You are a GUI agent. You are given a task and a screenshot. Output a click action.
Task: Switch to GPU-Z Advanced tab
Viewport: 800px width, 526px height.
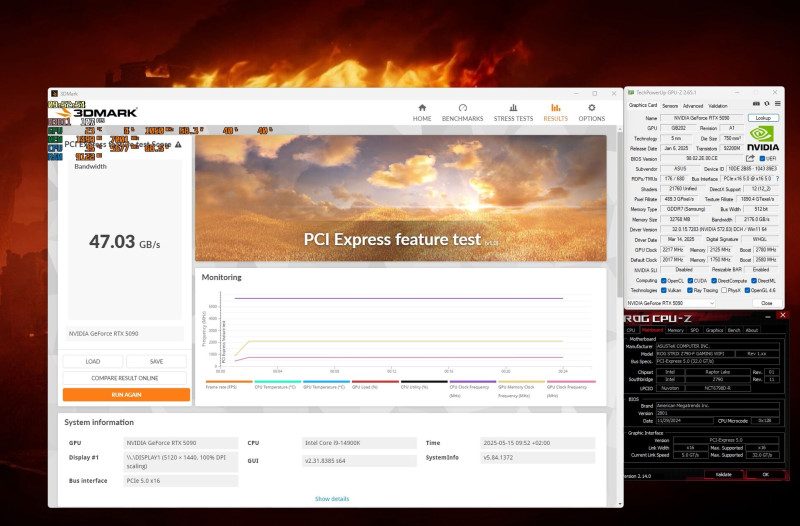[693, 106]
